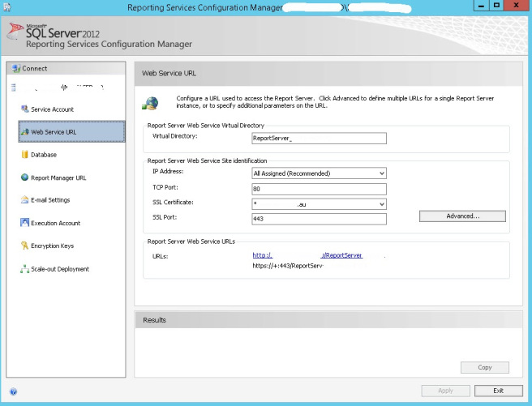The height and width of the screenshot is (406, 532).
Task: Click the Virtual Directory text field
Action: 319,139
